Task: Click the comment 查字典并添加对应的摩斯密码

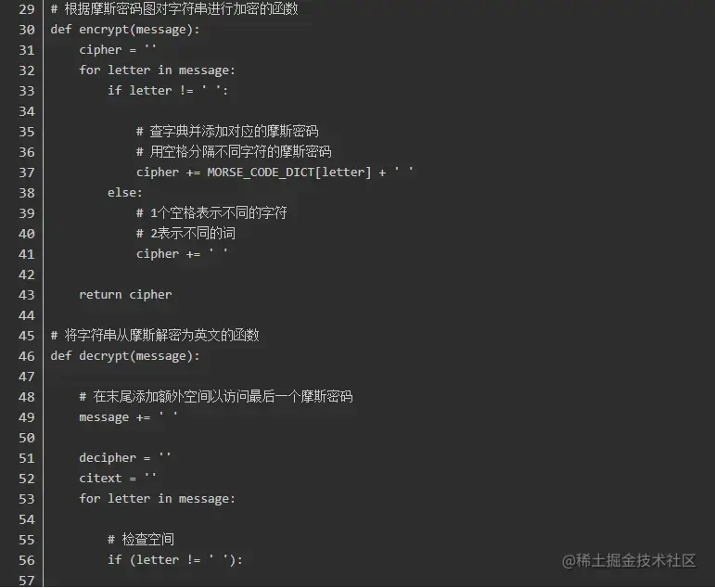Action: [x=227, y=132]
